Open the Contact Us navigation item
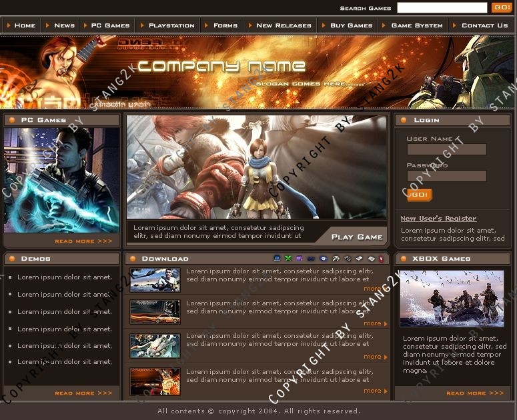The height and width of the screenshot is (420, 517). click(x=484, y=25)
